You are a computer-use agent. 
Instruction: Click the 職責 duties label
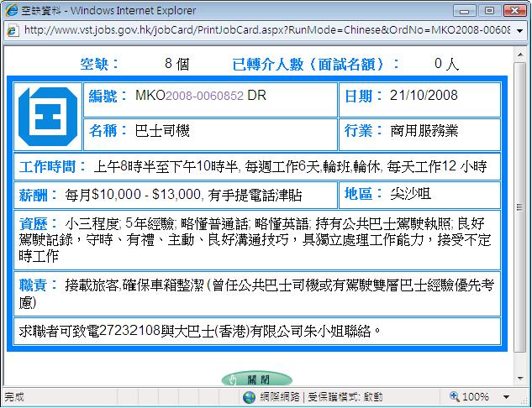pos(38,285)
